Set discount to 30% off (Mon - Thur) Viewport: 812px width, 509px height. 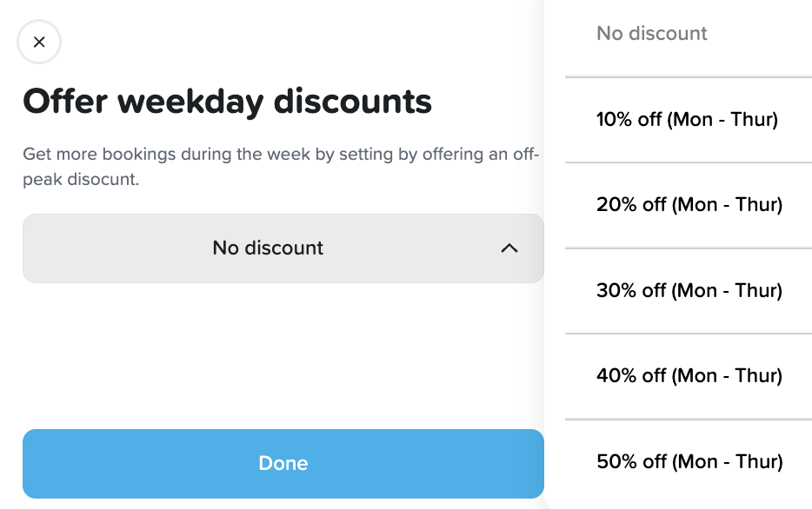[689, 290]
